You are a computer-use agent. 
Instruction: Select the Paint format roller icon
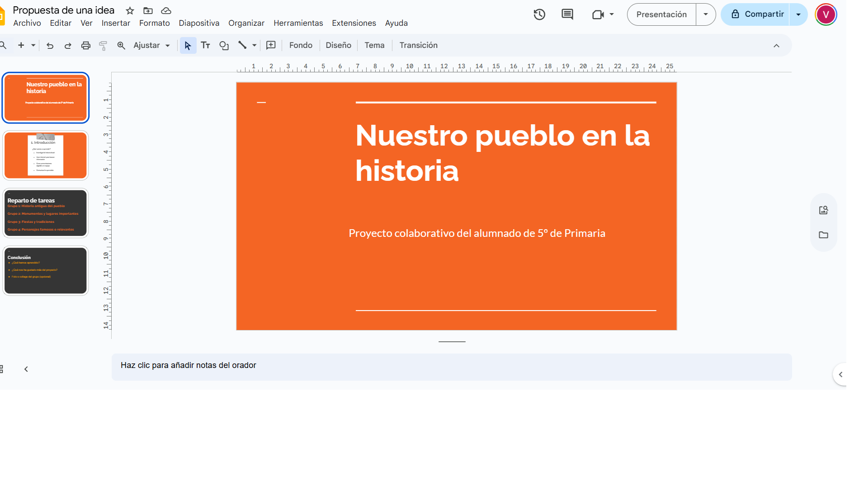pos(103,46)
